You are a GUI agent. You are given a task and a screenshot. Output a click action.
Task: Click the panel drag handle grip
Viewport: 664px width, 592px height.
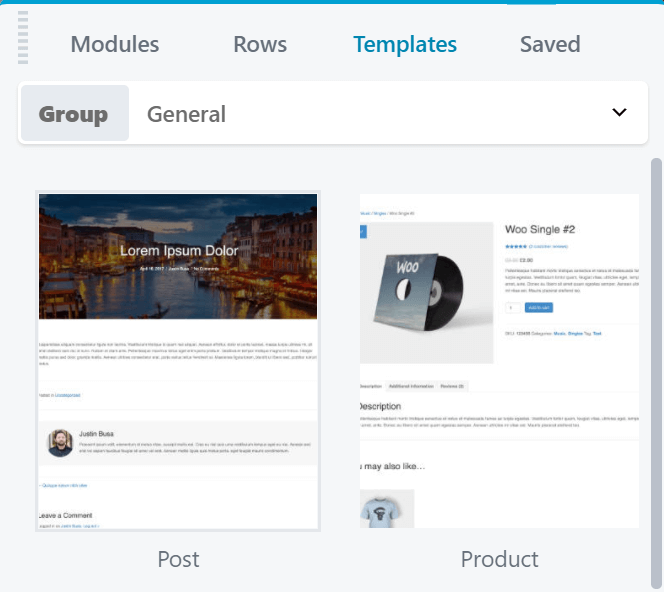tap(23, 38)
